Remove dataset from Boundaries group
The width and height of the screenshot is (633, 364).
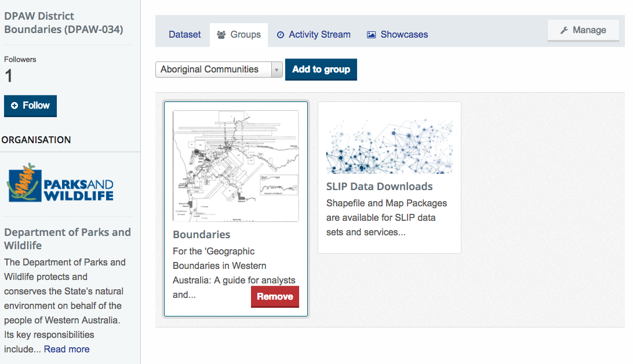click(x=275, y=297)
